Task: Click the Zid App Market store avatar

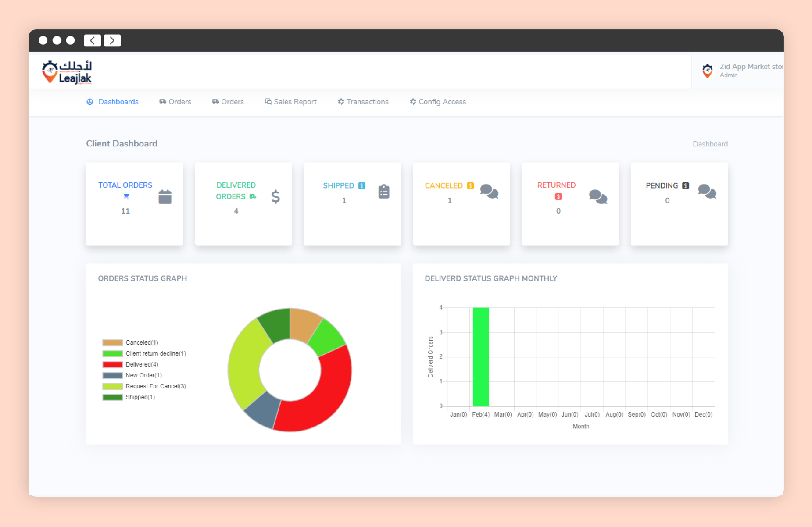Action: (x=707, y=71)
